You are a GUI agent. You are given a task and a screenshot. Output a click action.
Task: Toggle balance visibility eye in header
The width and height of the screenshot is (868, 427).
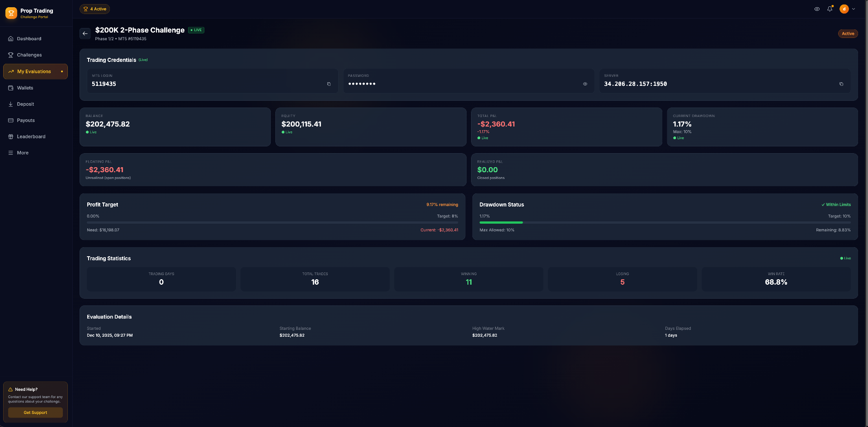(817, 9)
